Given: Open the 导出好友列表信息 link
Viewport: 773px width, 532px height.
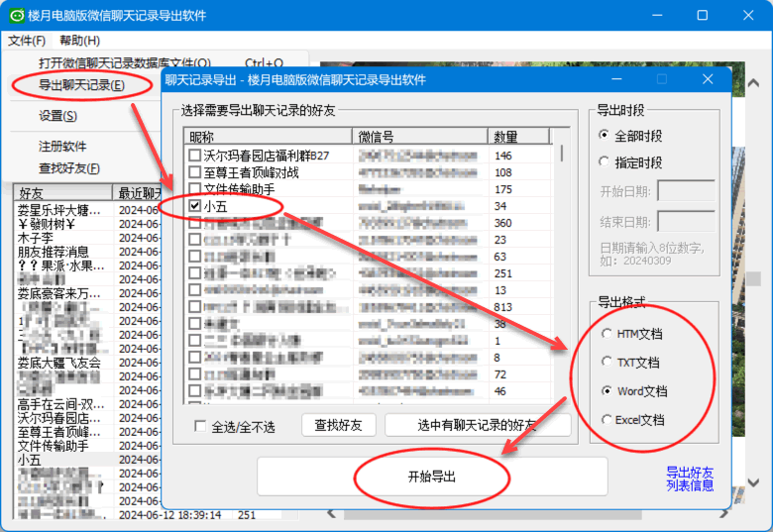Looking at the screenshot, I should click(690, 479).
